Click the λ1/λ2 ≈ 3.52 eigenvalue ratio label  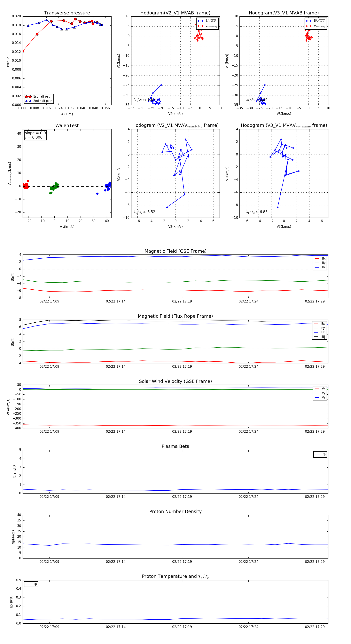[144, 212]
